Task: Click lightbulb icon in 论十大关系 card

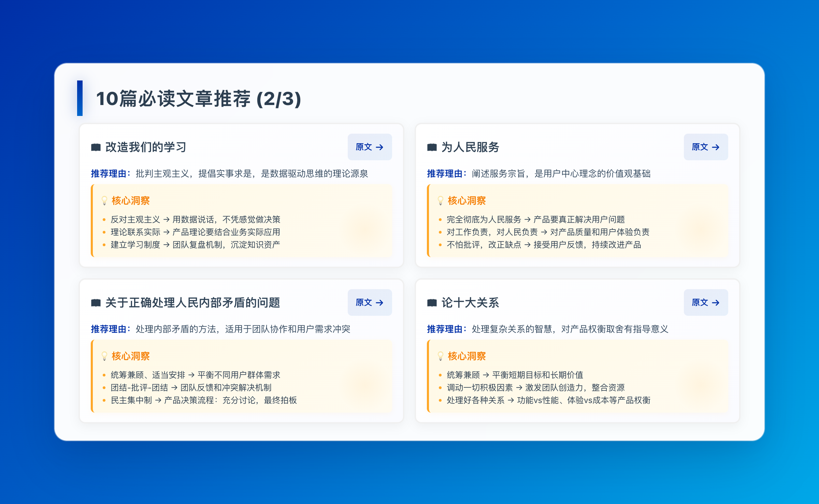Action: pos(441,356)
